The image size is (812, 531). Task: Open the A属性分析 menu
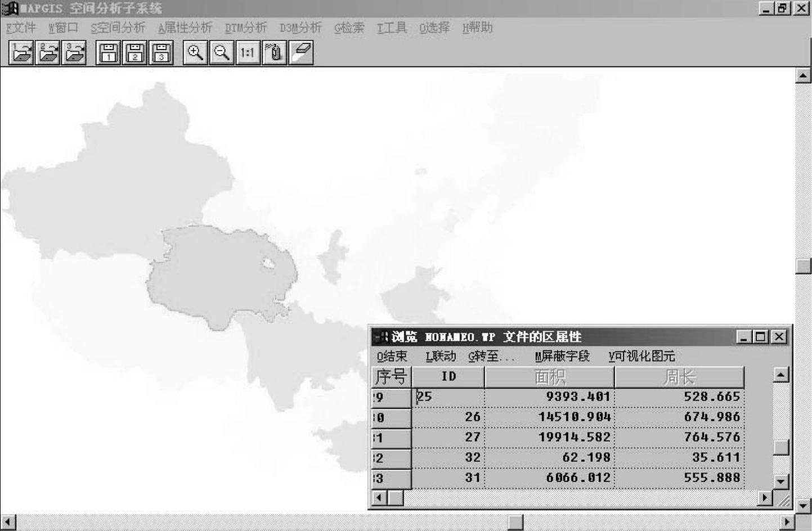185,28
